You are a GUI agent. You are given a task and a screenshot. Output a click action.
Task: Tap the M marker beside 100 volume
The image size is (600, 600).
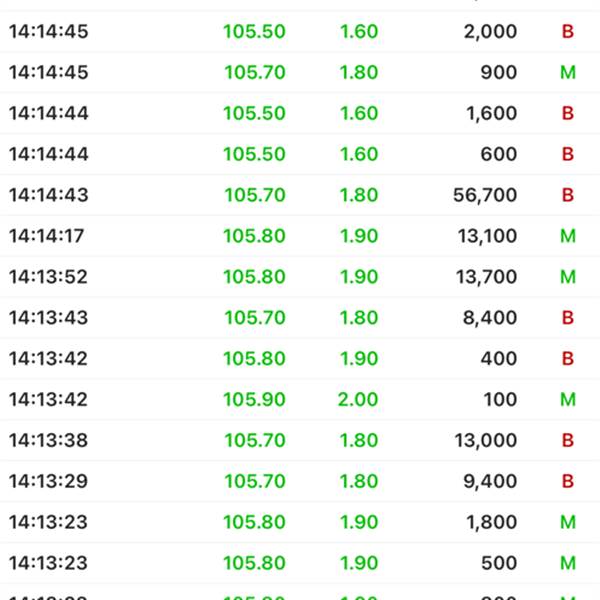[568, 400]
